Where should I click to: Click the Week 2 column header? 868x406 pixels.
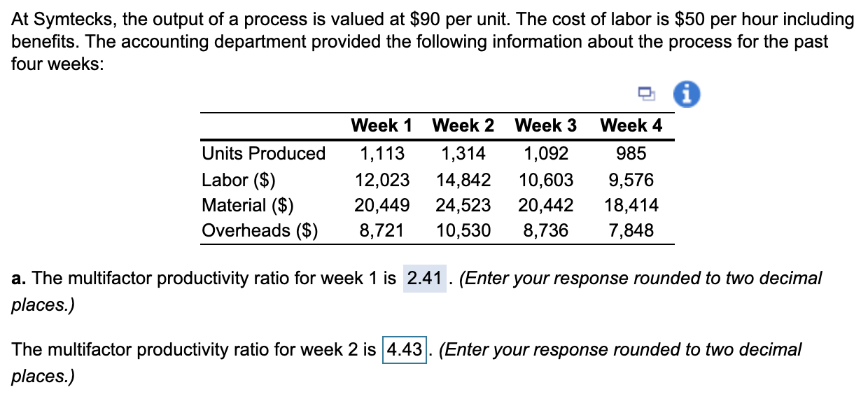(463, 125)
